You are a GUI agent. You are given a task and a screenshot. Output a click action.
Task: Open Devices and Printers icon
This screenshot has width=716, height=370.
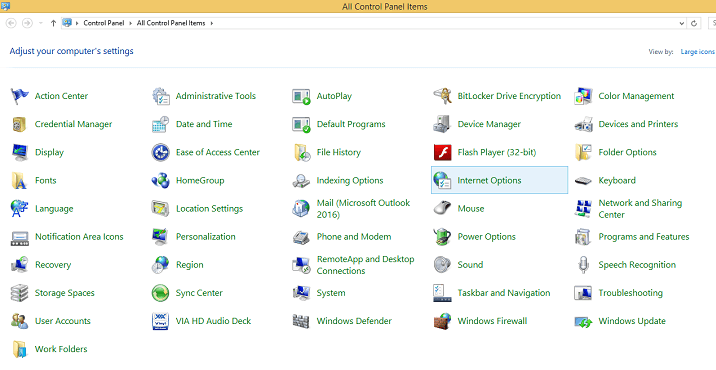(x=583, y=124)
